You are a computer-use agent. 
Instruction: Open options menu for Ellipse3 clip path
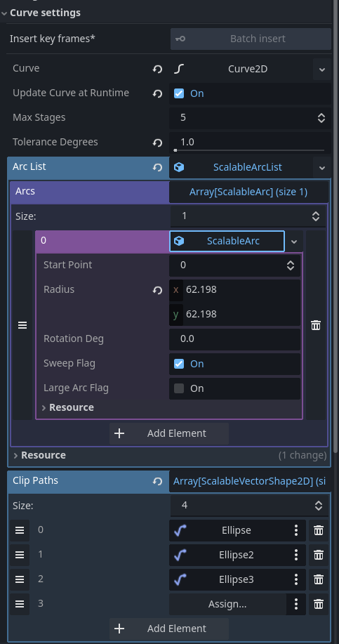(296, 580)
